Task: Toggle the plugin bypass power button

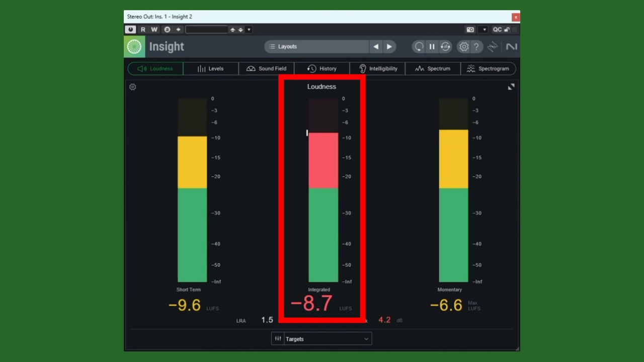Action: click(130, 30)
